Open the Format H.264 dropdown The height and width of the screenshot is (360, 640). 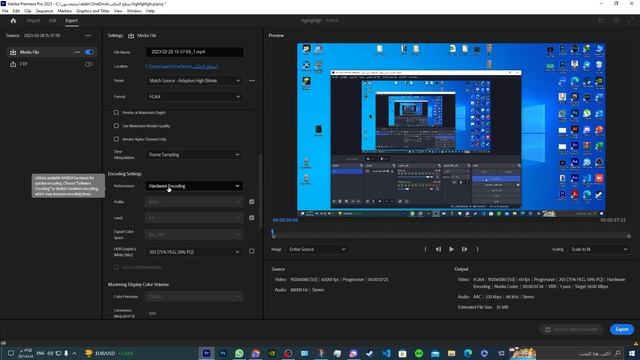coord(194,97)
